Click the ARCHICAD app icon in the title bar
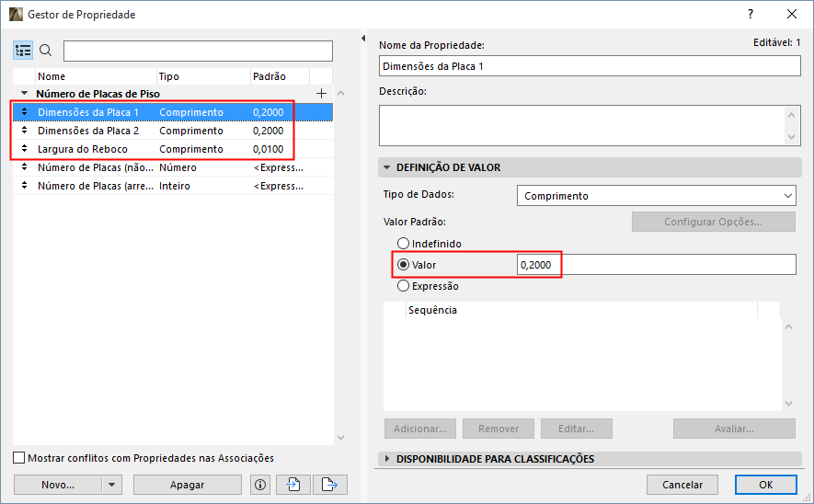The height and width of the screenshot is (504, 814). 16,14
